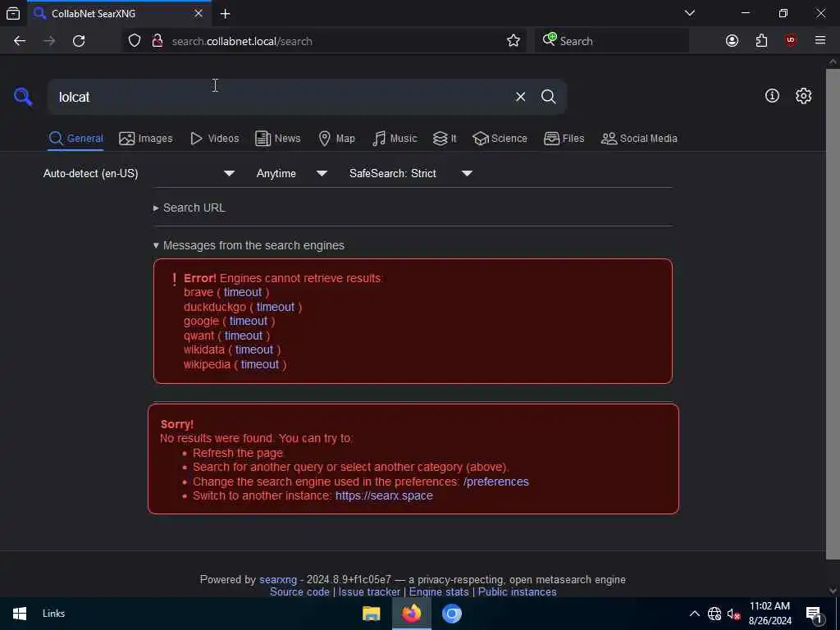Open SafeSearch Strict dropdown
The width and height of the screenshot is (840, 630).
pyautogui.click(x=410, y=174)
